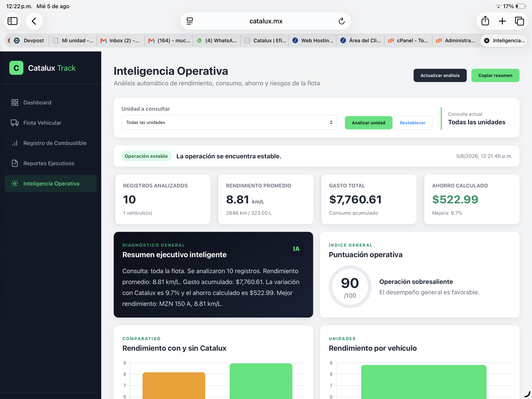This screenshot has width=532, height=399.
Task: Click the Resumen ejecutivo inteligente heading
Action: 174,255
